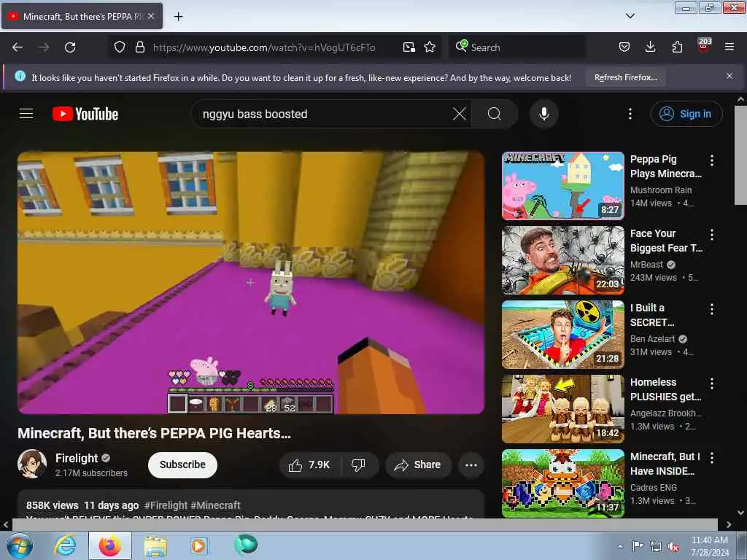This screenshot has width=747, height=560.
Task: Click the #Minecraft hashtag
Action: [215, 505]
